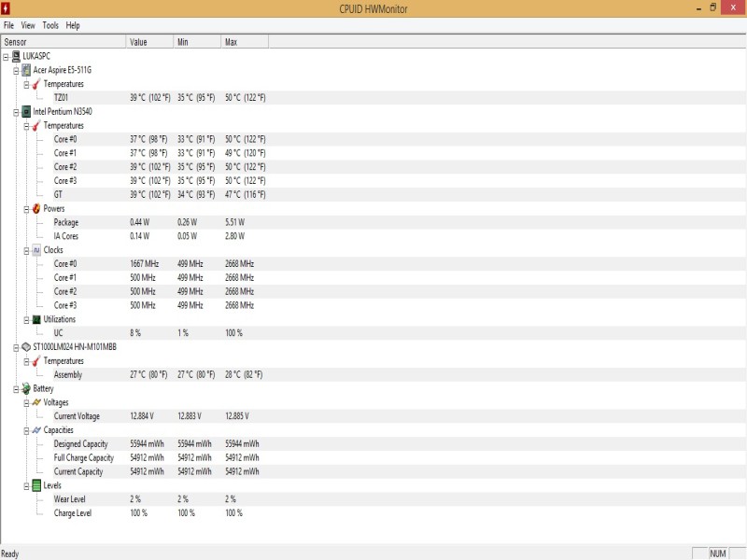
Task: Click the ST1000LM024 hard drive icon
Action: pos(26,347)
